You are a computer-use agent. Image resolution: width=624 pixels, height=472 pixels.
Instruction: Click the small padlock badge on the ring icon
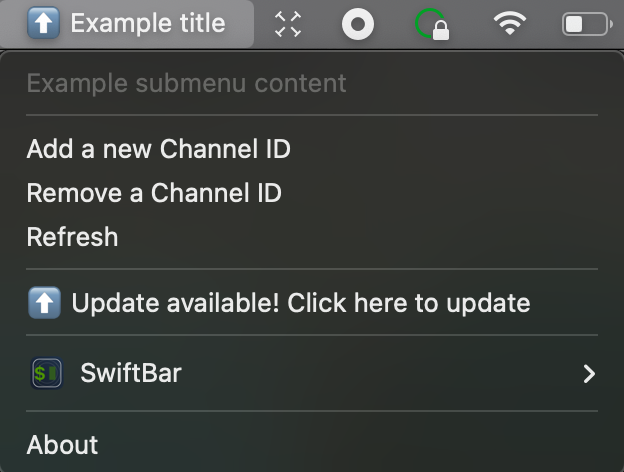(441, 31)
